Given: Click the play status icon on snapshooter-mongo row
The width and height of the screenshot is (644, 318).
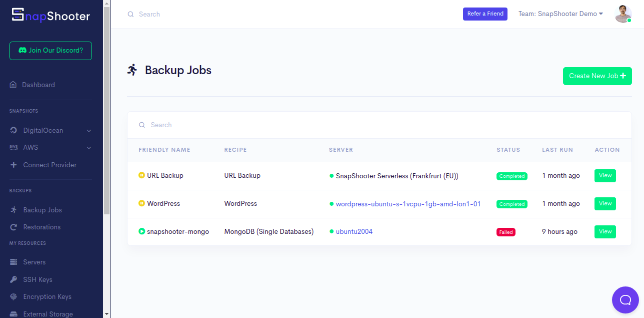Looking at the screenshot, I should pyautogui.click(x=141, y=231).
